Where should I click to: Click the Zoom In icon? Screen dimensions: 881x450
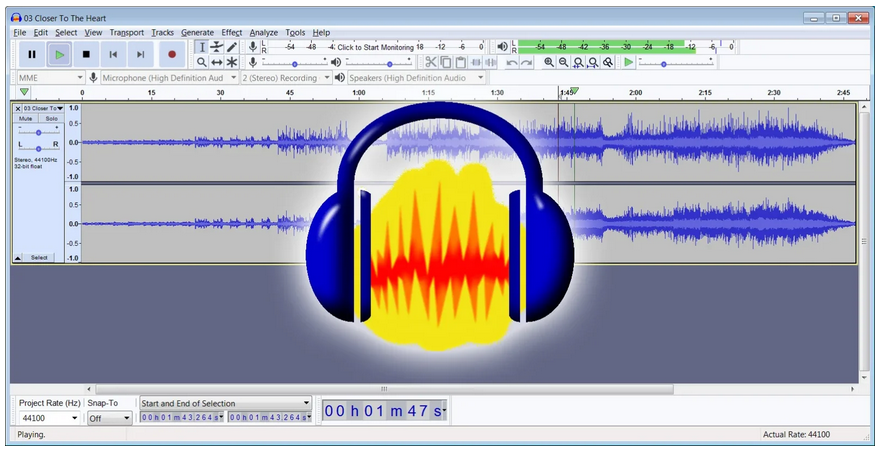coord(549,62)
